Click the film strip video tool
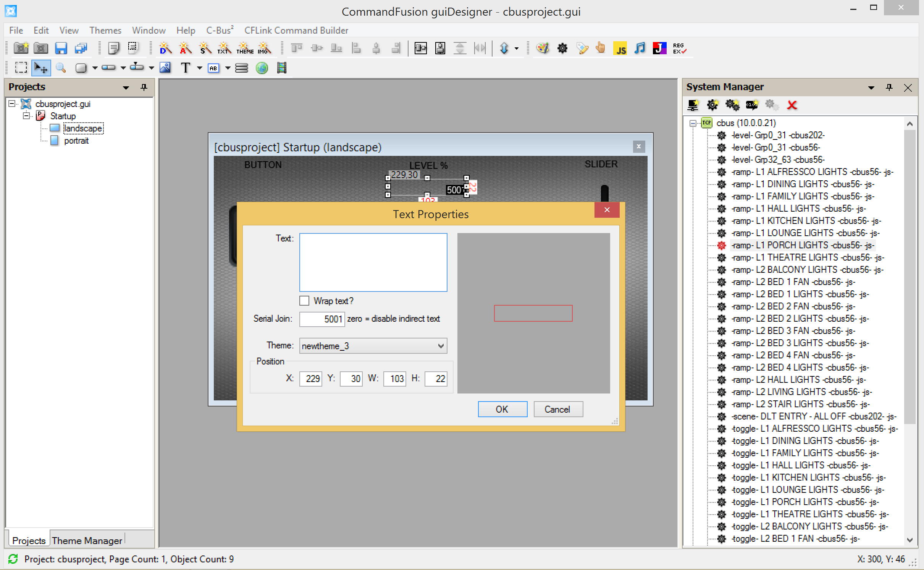The image size is (924, 570). point(282,68)
